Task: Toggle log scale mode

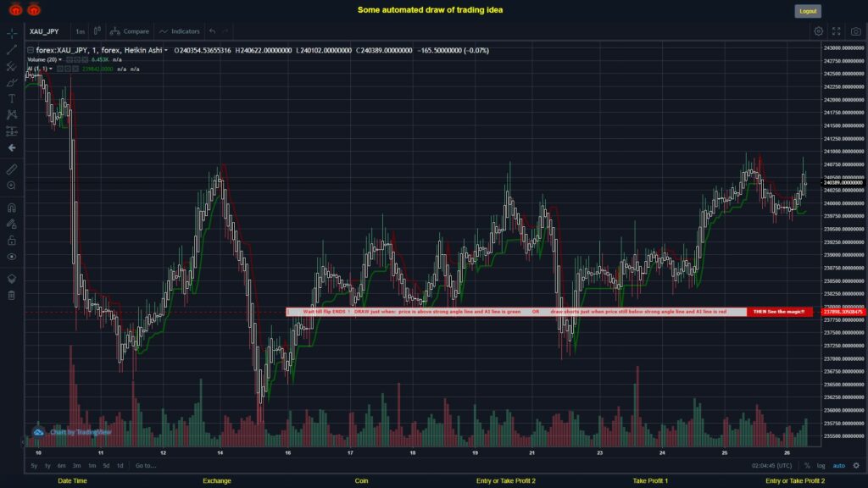Action: pos(821,466)
